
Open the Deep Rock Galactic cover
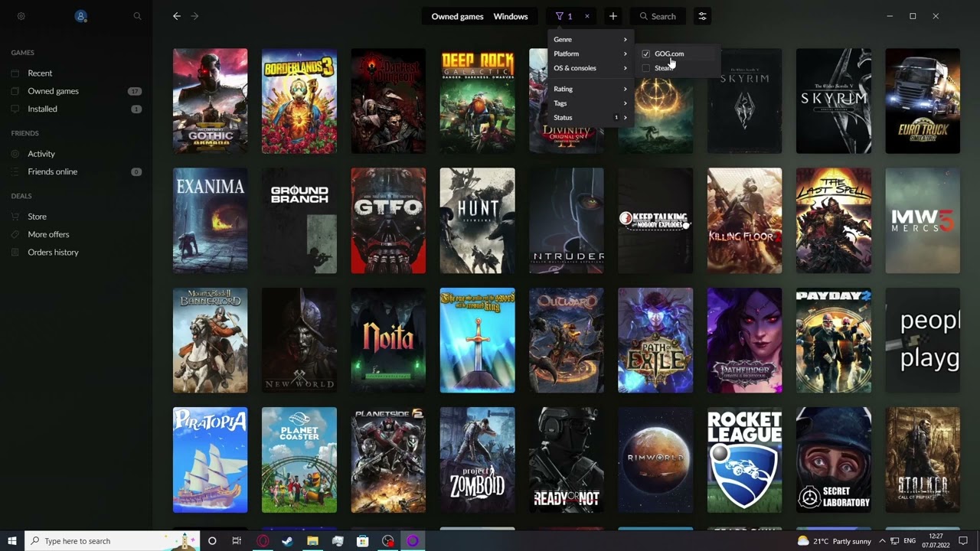[478, 101]
